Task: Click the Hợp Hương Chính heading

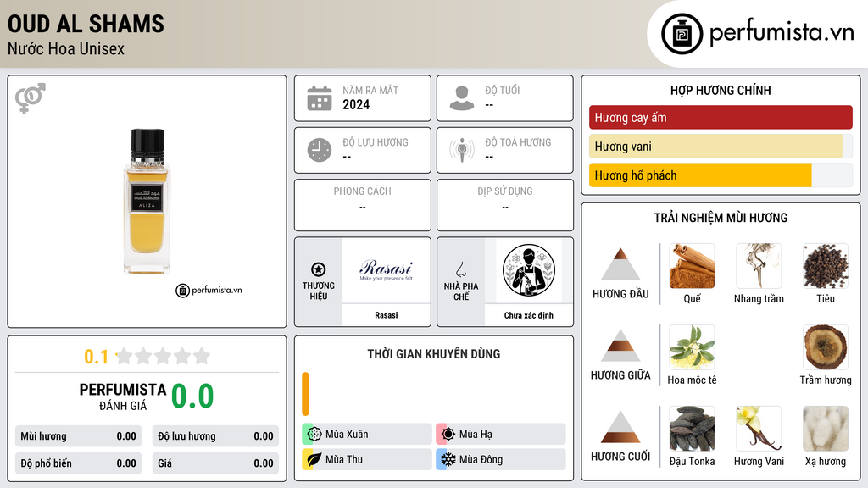Action: coord(721,90)
